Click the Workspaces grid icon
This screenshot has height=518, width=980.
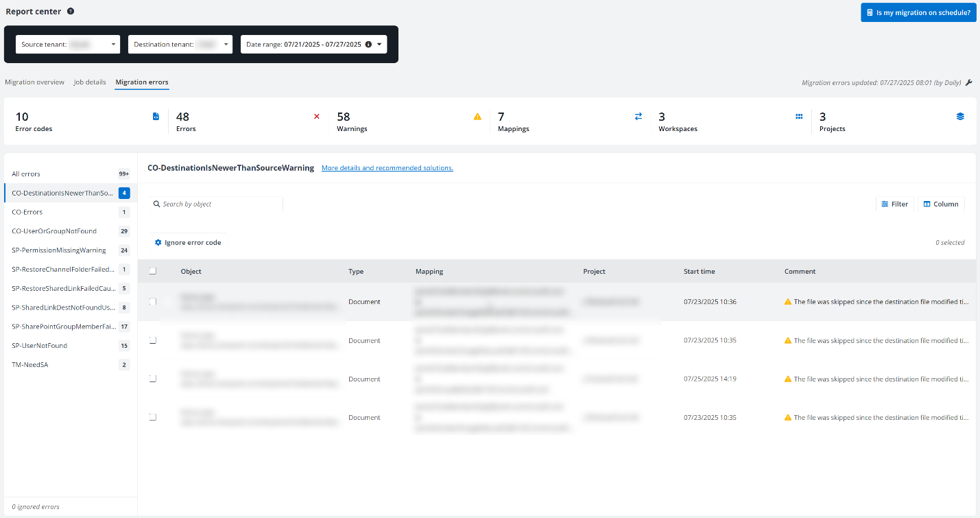click(799, 117)
